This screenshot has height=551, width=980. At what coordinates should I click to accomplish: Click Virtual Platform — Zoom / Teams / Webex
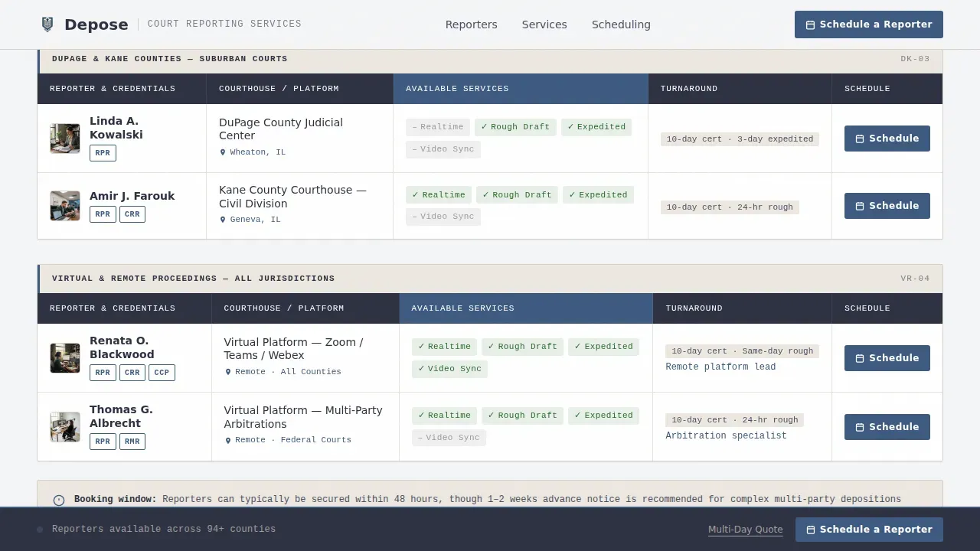pyautogui.click(x=293, y=349)
